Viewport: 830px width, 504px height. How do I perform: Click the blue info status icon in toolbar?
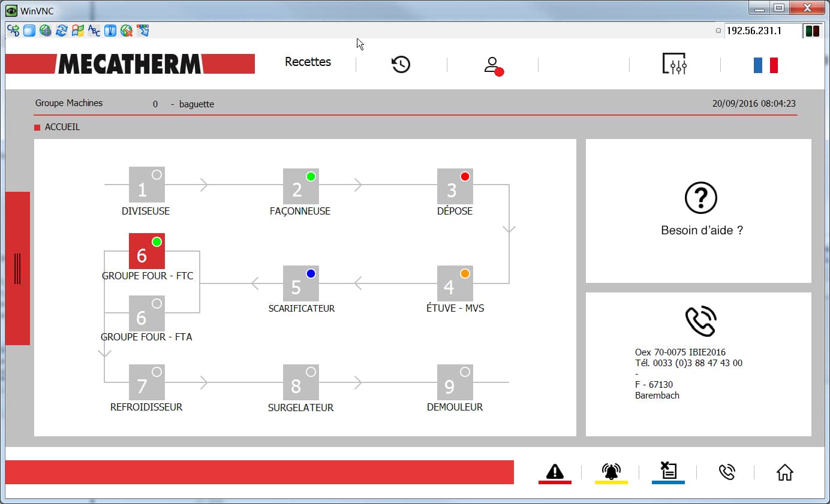point(110,31)
